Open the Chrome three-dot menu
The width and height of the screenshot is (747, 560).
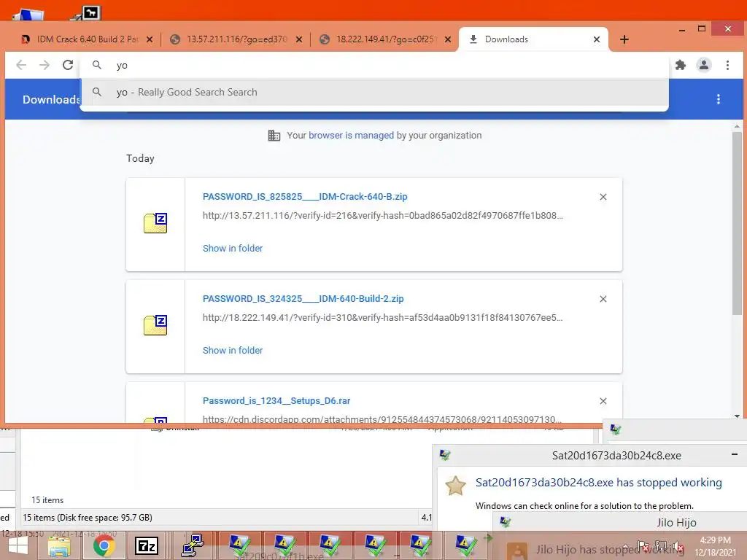click(727, 65)
